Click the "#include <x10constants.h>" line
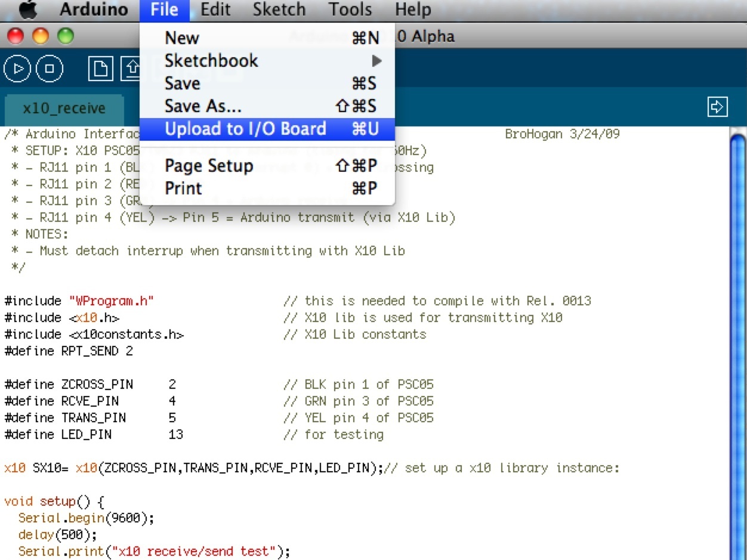This screenshot has width=747, height=560. pyautogui.click(x=94, y=334)
